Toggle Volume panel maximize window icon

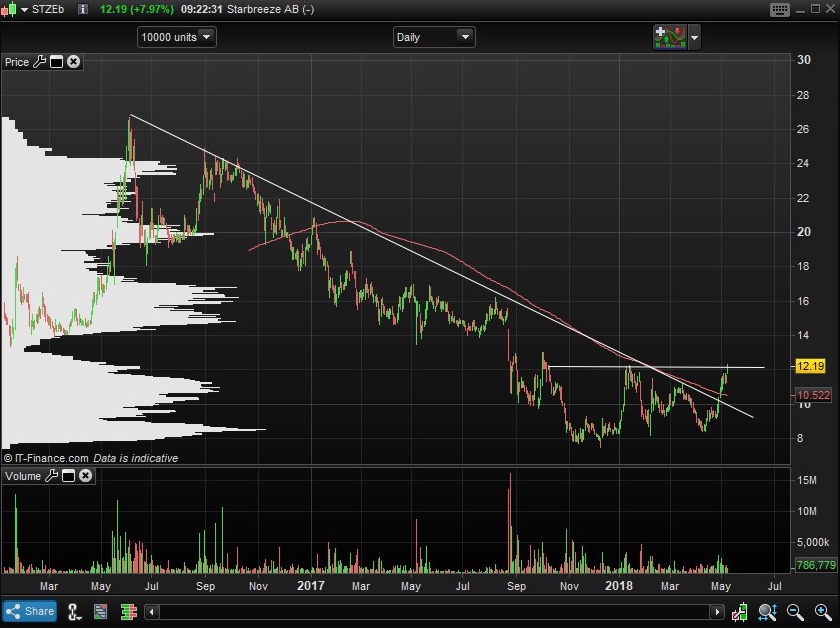69,475
